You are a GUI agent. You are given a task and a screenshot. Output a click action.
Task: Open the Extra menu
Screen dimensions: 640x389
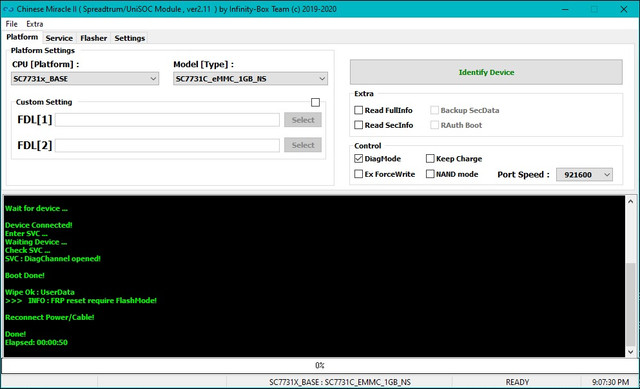35,24
